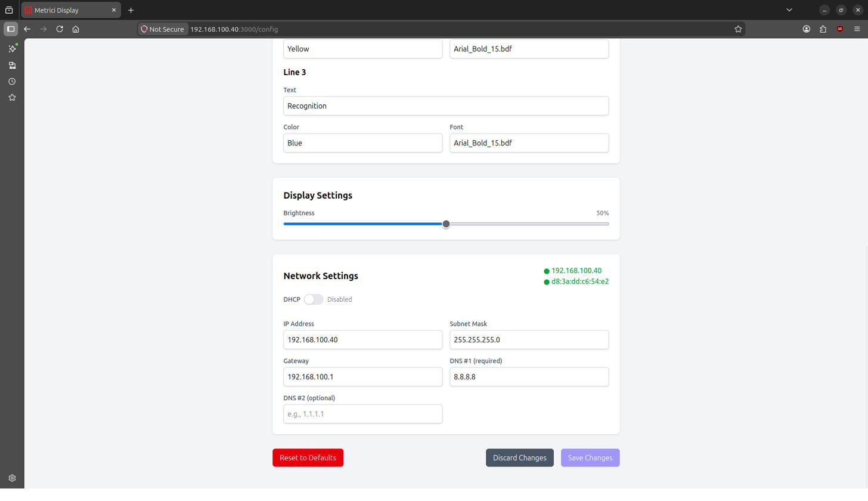Open the Font dropdown next to Yellow
This screenshot has width=868, height=501.
[x=529, y=49]
